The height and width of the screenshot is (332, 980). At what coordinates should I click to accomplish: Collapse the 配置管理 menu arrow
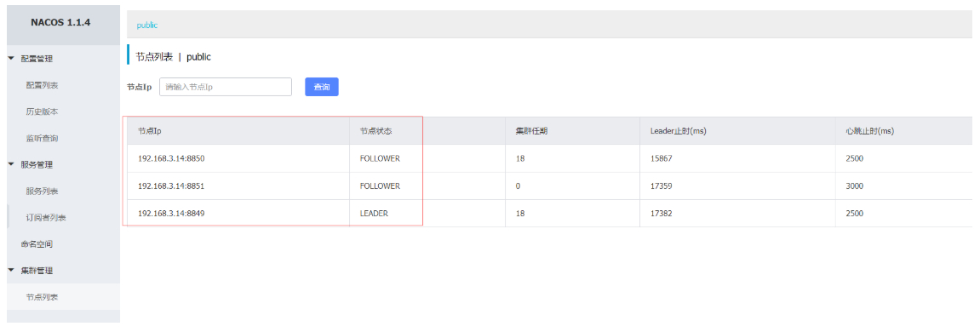(10, 58)
